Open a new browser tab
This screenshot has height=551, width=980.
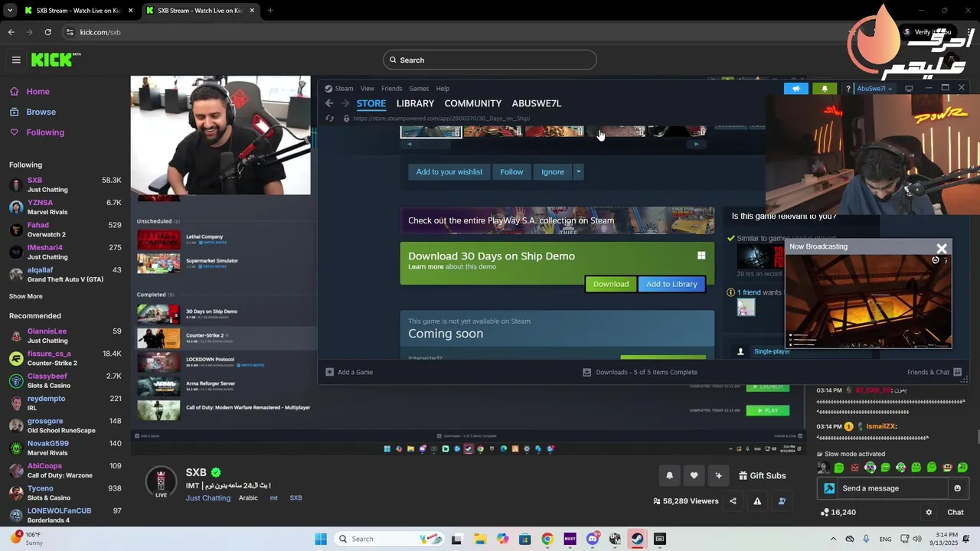[x=270, y=11]
